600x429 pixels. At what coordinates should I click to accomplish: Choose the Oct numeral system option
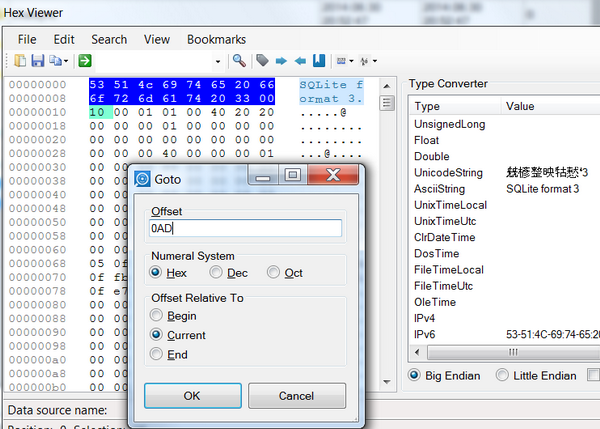point(273,272)
